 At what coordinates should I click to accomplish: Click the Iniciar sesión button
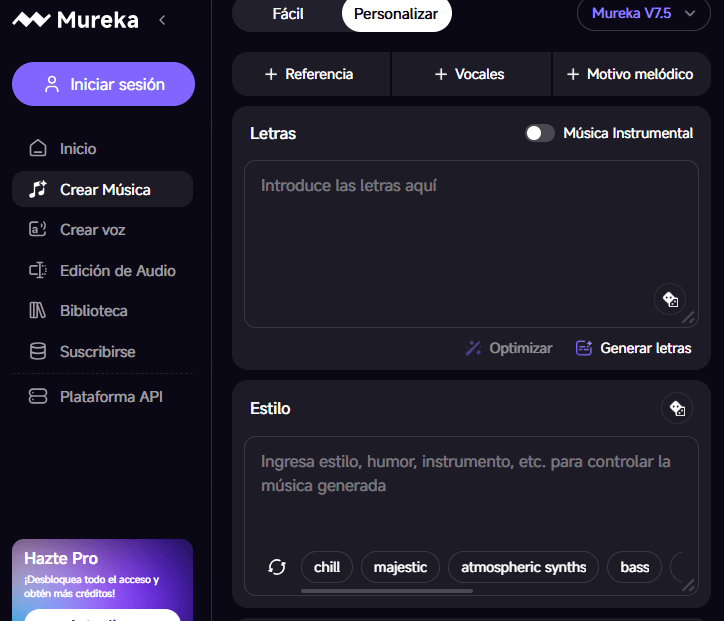pos(103,84)
